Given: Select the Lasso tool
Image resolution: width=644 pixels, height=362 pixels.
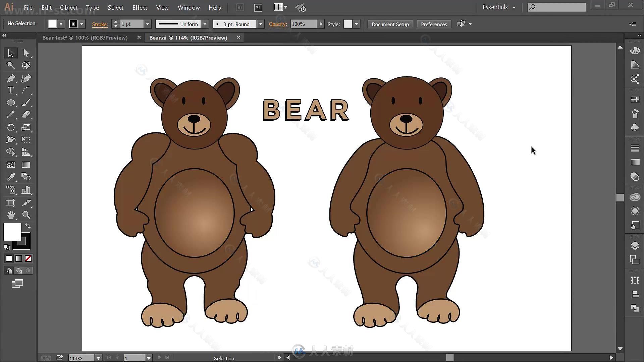Looking at the screenshot, I should coord(26,65).
